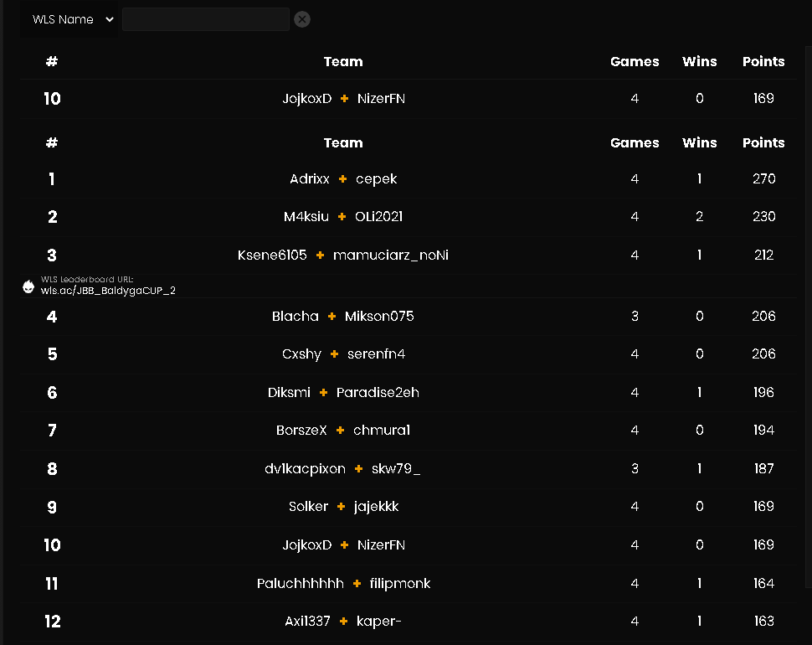Click games value 3 in the Blacha row
This screenshot has width=812, height=645.
point(635,316)
